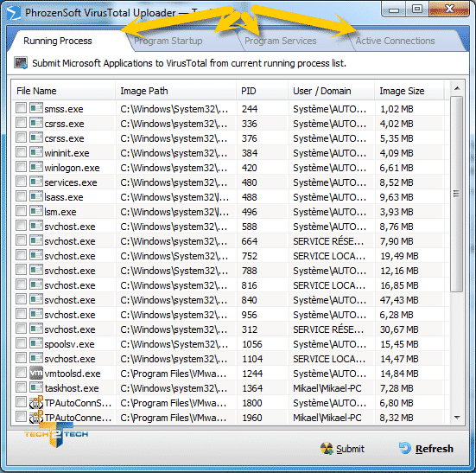
Task: Open the Active Connections tab
Action: coord(395,41)
